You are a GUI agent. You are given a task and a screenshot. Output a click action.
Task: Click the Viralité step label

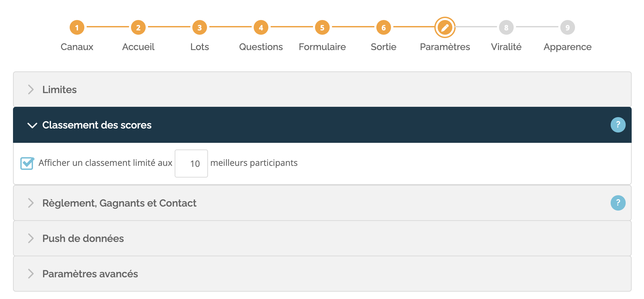click(x=506, y=47)
